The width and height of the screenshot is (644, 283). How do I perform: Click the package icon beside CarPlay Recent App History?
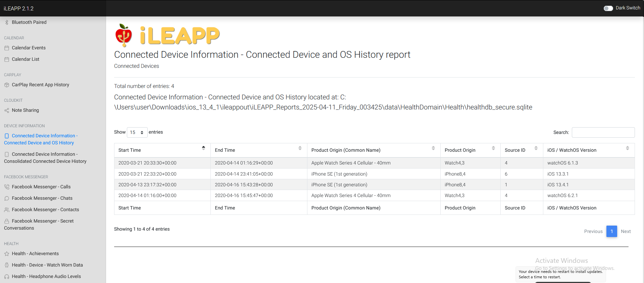(x=7, y=85)
